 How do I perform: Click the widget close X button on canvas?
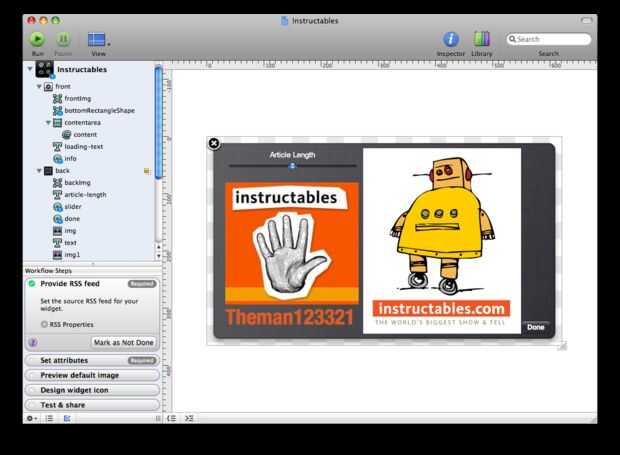coord(214,143)
